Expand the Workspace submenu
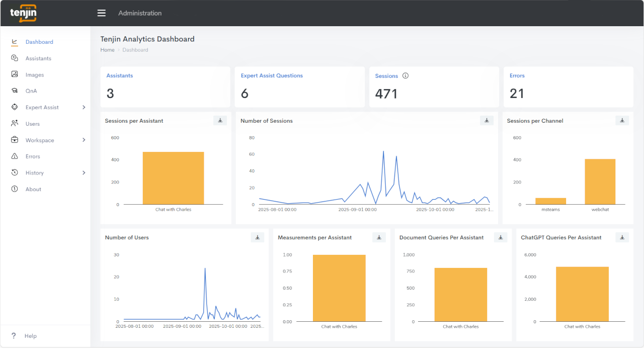 (84, 140)
